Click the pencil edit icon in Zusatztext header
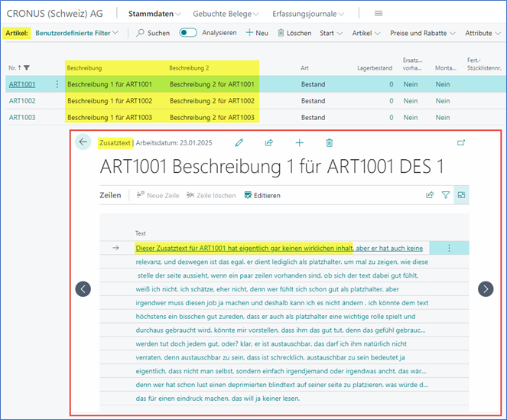The width and height of the screenshot is (507, 420). (239, 142)
